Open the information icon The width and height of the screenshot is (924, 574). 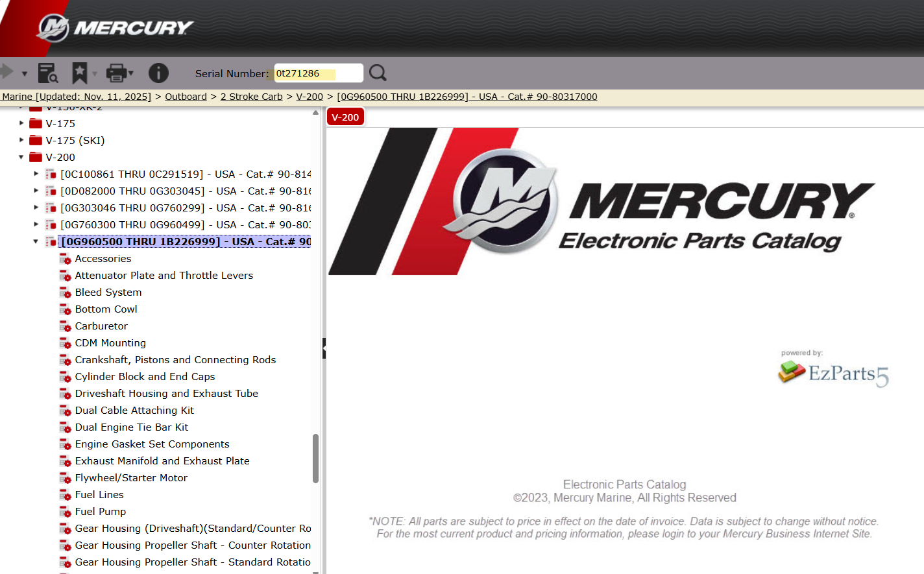pos(158,73)
